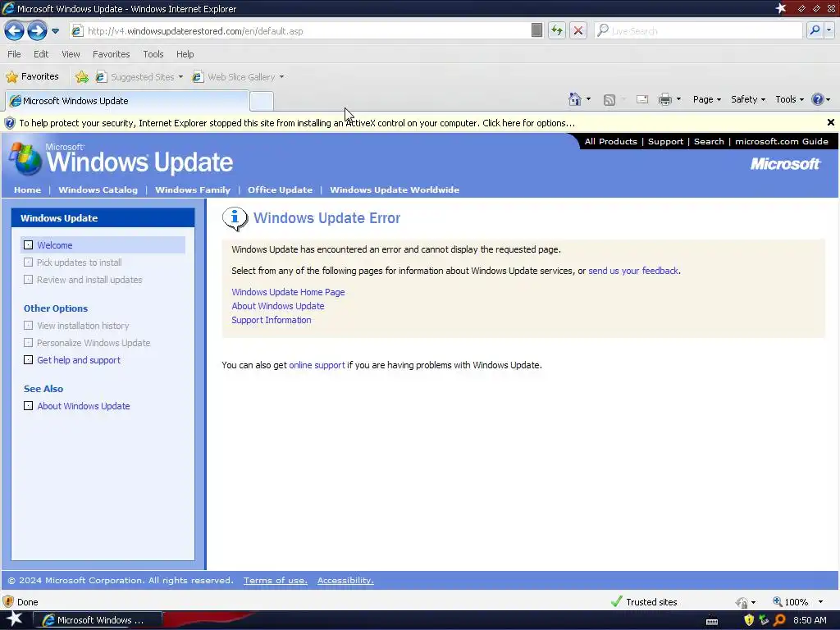Open Support link in top banner

pos(665,141)
